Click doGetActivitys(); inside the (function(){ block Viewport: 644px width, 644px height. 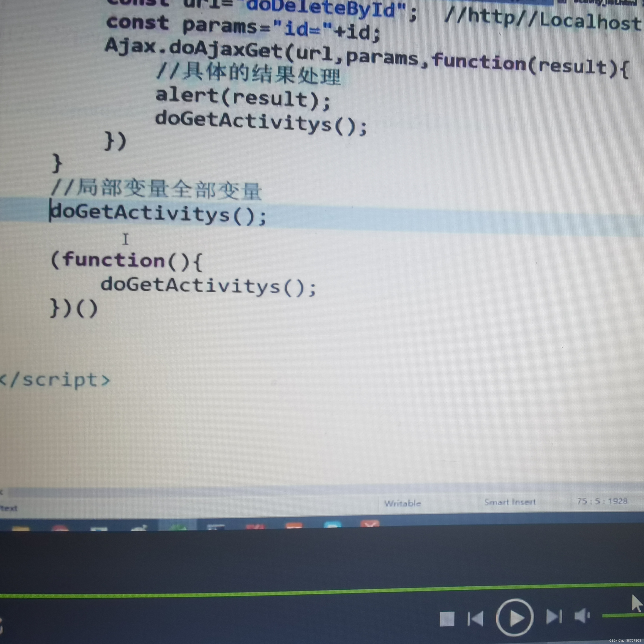[x=208, y=287]
